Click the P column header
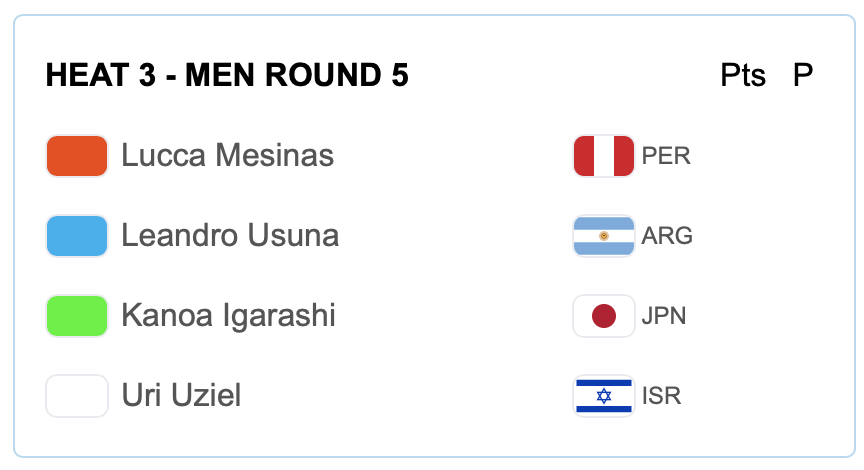 pyautogui.click(x=803, y=76)
